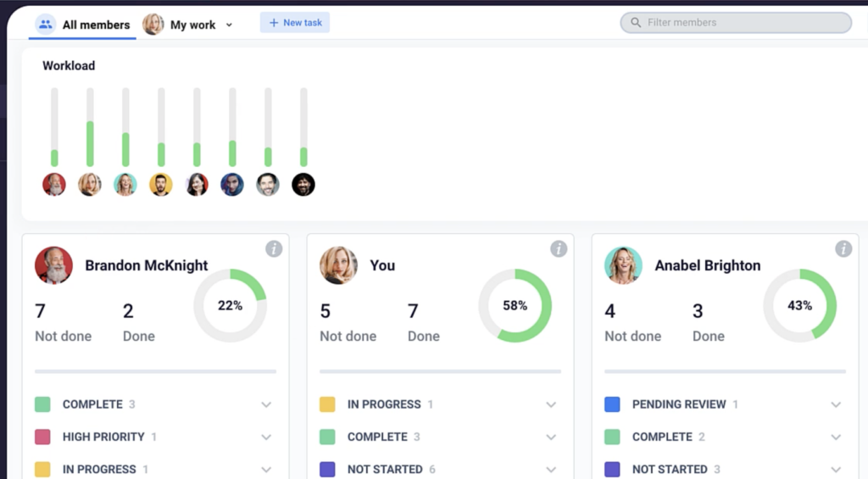Select the third workload avatar on teal background

coord(125,185)
